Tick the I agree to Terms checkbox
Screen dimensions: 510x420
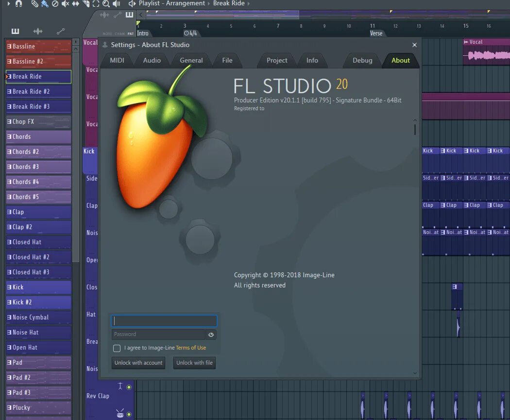click(117, 349)
